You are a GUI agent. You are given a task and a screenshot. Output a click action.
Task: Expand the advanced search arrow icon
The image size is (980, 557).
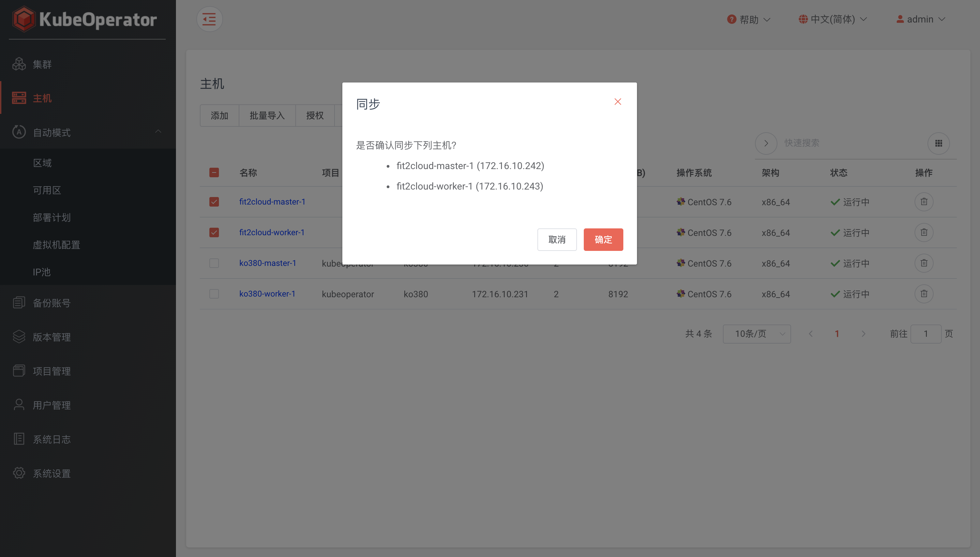pos(766,144)
